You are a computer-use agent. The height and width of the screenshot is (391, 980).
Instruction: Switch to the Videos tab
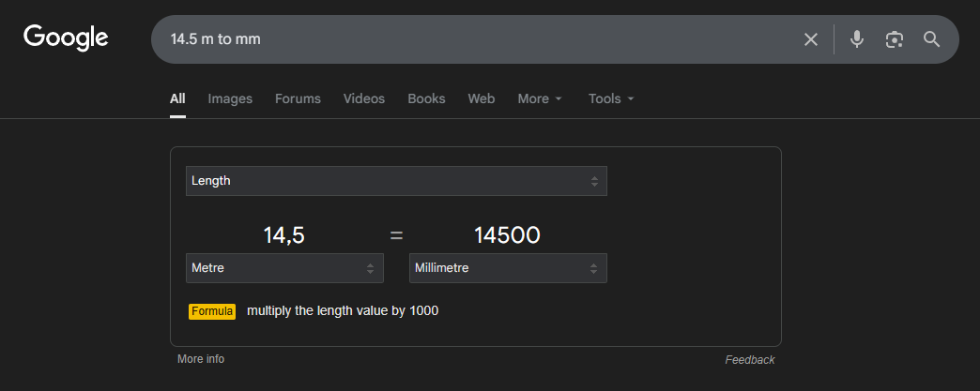point(364,98)
